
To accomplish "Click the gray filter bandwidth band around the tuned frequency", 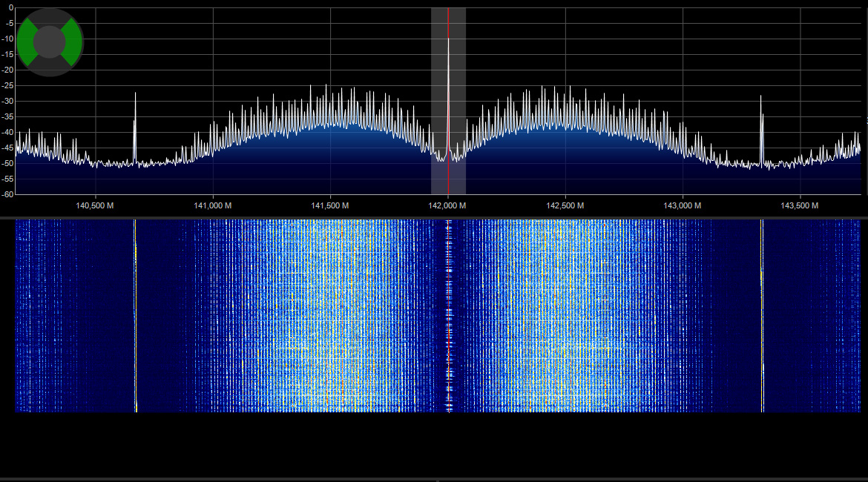I will click(x=448, y=101).
